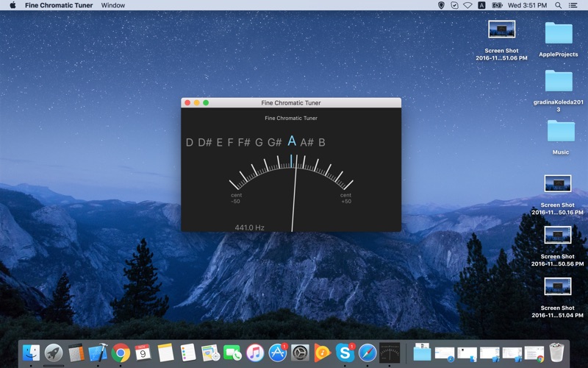Viewport: 588px width, 368px height.
Task: Select gradinaKoleda2013 folder on desktop
Action: 559,91
